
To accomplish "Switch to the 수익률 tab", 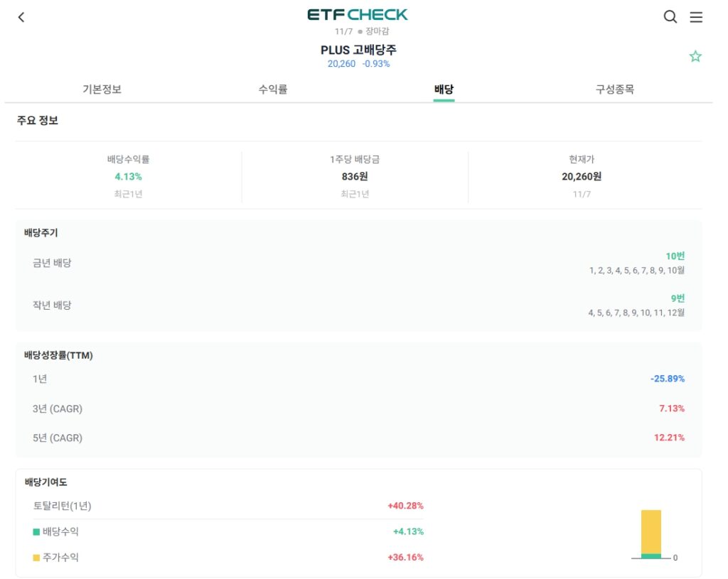I will (273, 89).
